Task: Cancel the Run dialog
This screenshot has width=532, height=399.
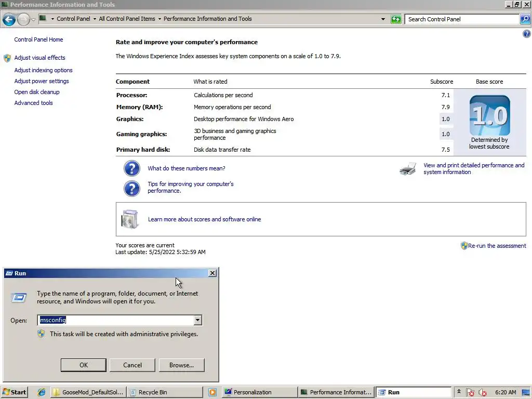Action: (132, 365)
